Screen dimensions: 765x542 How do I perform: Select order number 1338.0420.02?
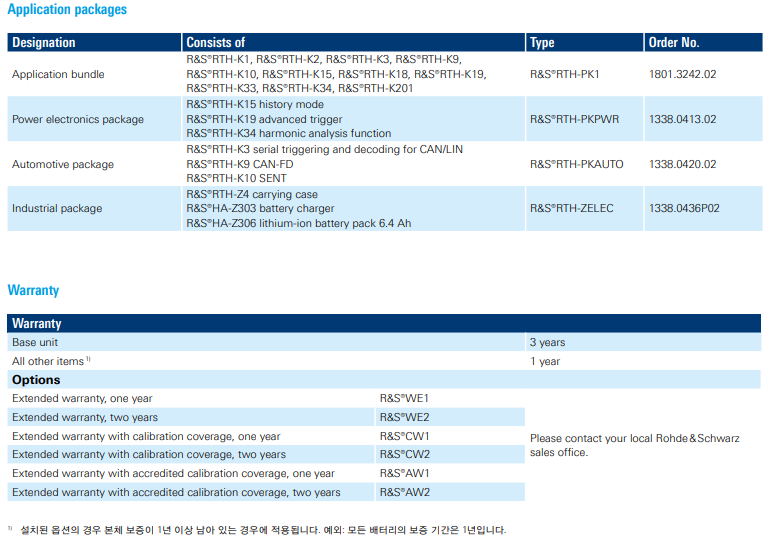(x=683, y=164)
